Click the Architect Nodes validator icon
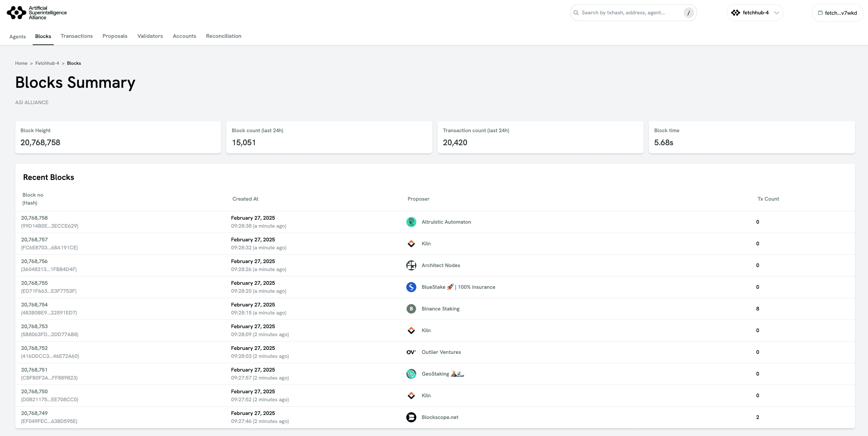868x436 pixels. 411,265
